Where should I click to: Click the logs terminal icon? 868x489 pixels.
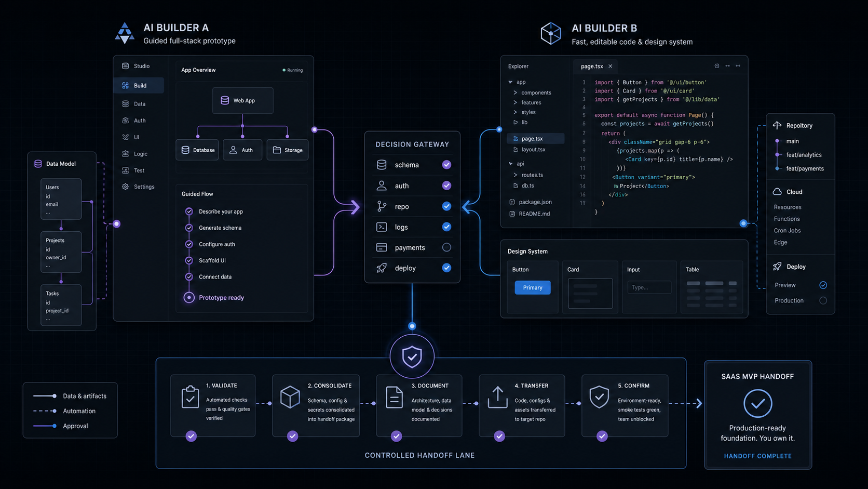382,227
